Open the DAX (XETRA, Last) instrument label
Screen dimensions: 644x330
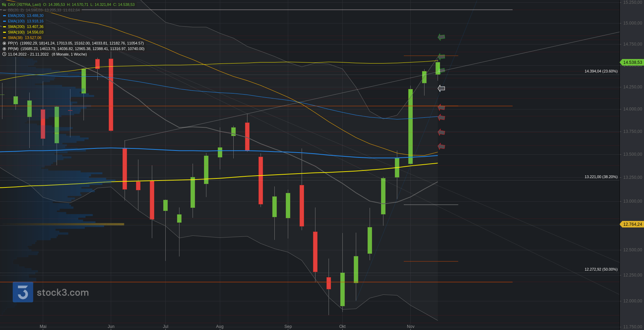(x=24, y=4)
